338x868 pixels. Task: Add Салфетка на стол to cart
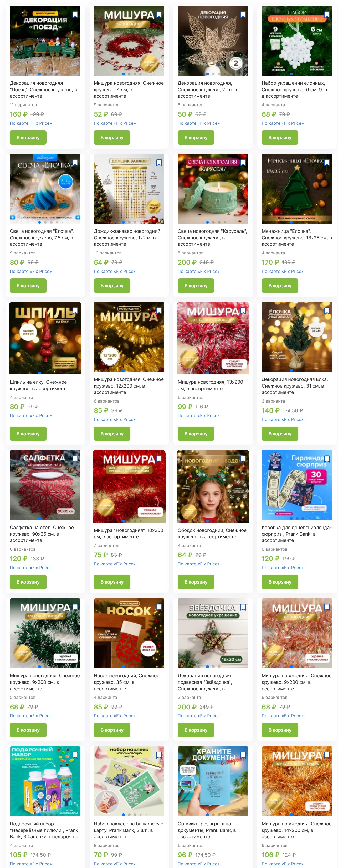tap(28, 582)
